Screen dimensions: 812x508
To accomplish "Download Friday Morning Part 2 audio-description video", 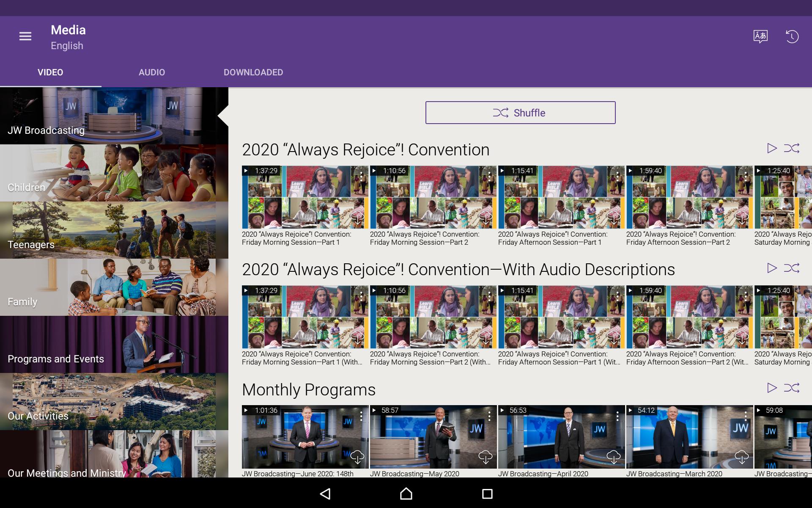I will tap(486, 338).
